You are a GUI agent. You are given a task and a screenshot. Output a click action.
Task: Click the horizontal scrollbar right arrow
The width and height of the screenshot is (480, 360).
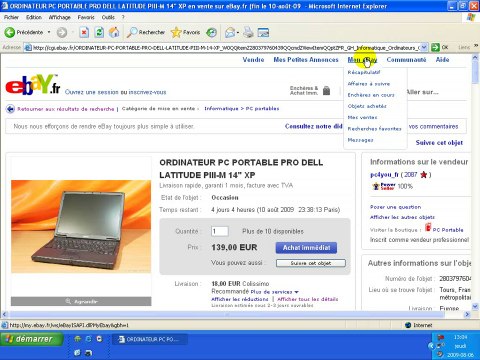coord(467,314)
